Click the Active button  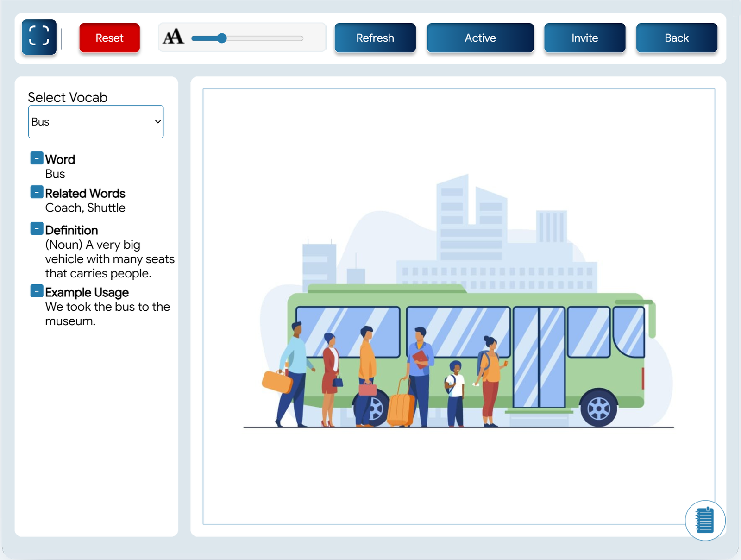click(x=480, y=38)
